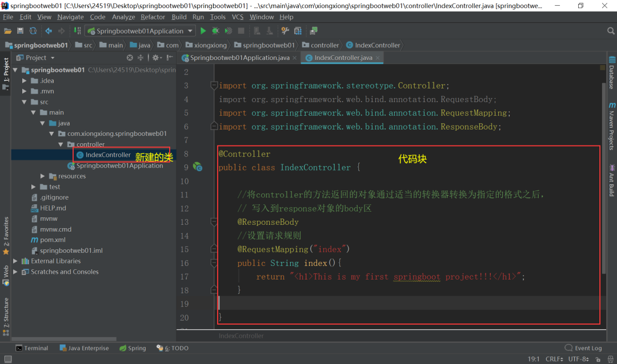Open the Analyze menu
The width and height of the screenshot is (617, 364).
click(123, 17)
